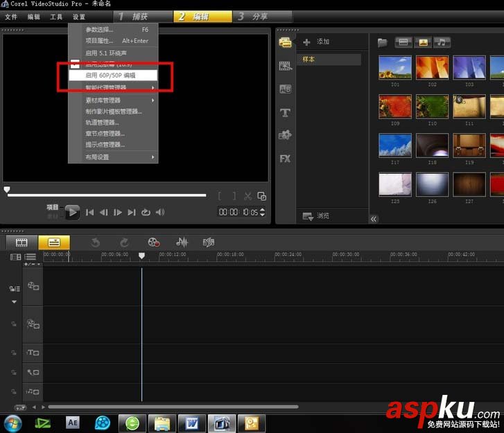Adjust the timecode stepper arrows

tap(262, 212)
